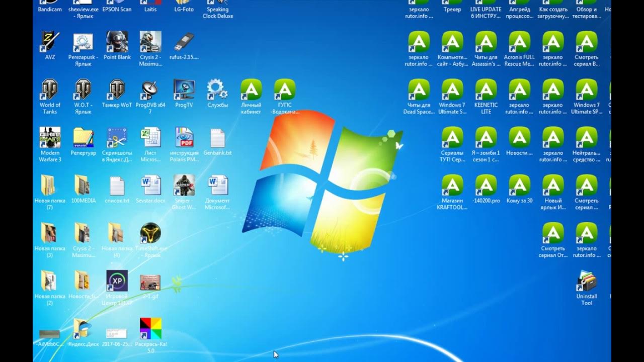The width and height of the screenshot is (644, 362).
Task: Select the Sniper - Ghost Warrior game icon
Action: point(184,185)
